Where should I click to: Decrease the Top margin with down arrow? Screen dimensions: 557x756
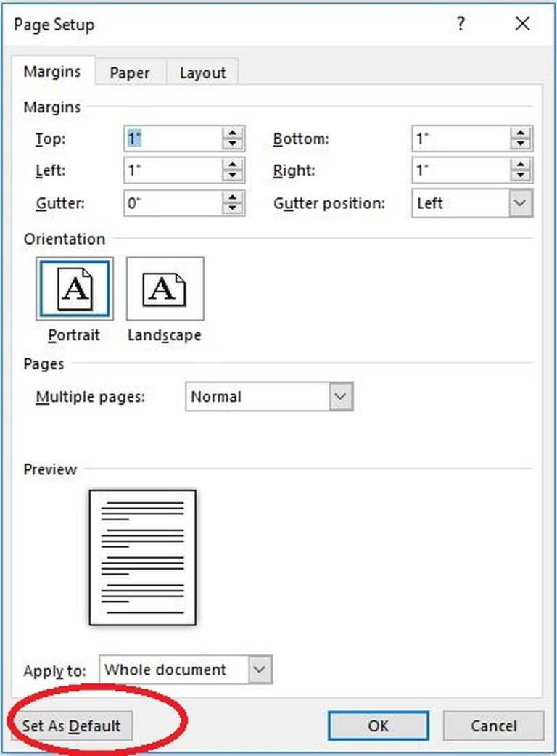(233, 144)
